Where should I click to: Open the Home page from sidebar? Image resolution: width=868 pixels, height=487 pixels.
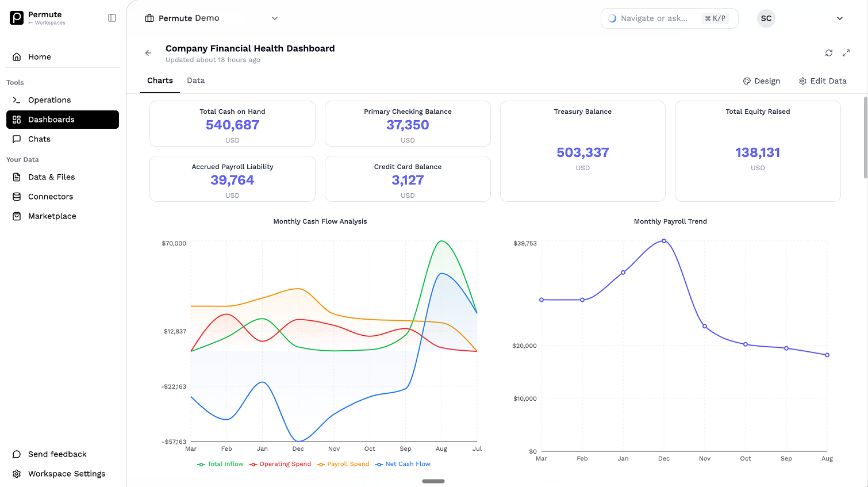[39, 56]
